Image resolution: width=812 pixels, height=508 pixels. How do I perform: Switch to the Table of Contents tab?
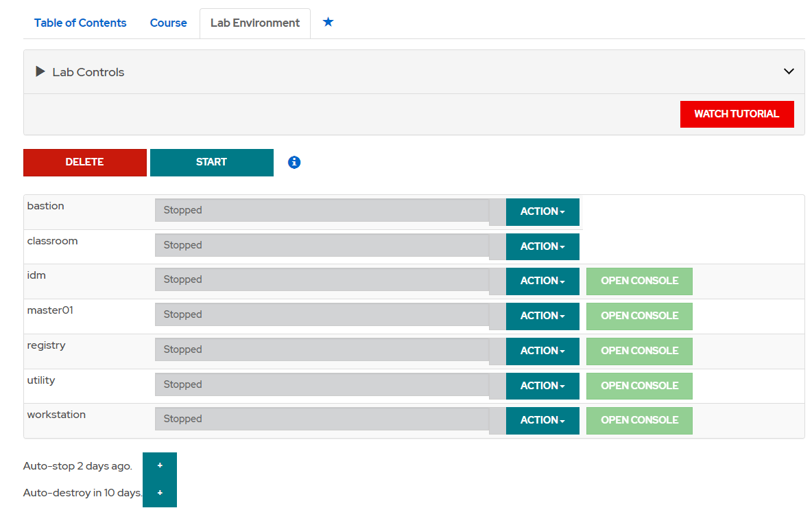80,23
